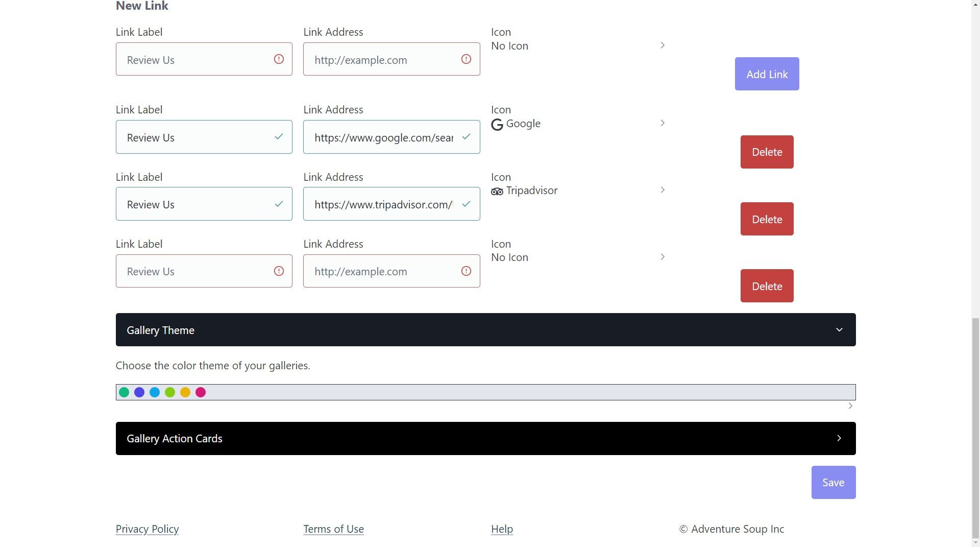
Task: Click checkmark icon in Tripadvisor address field
Action: pyautogui.click(x=466, y=204)
